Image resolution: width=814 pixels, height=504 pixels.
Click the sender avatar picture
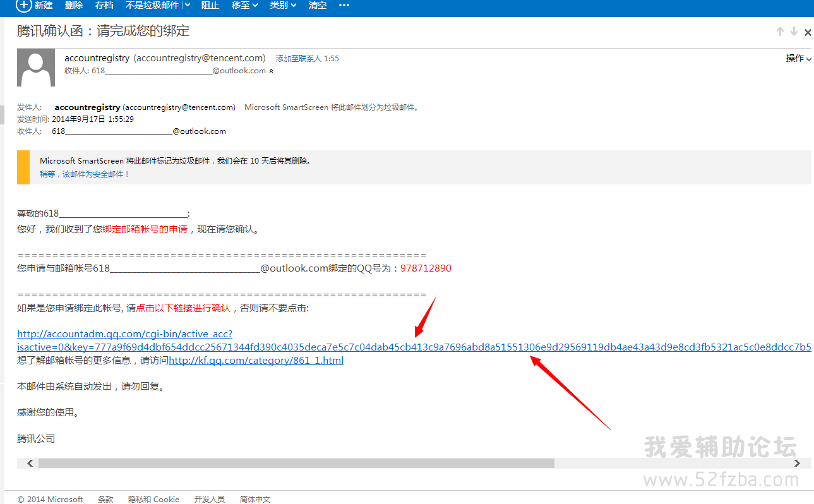pyautogui.click(x=36, y=68)
